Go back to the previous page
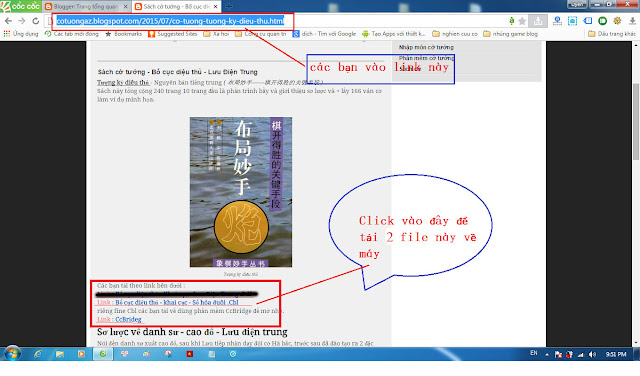Viewport: 640px width, 376px height. [x=8, y=21]
